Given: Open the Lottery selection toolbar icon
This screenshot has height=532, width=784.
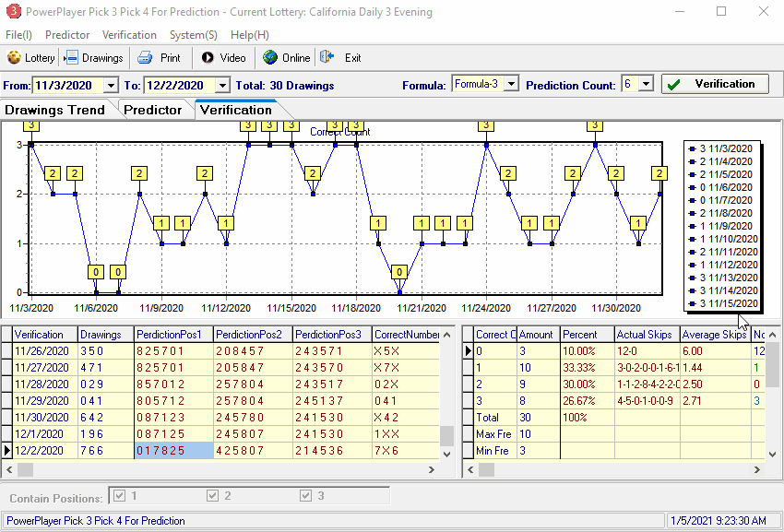Looking at the screenshot, I should click(14, 57).
